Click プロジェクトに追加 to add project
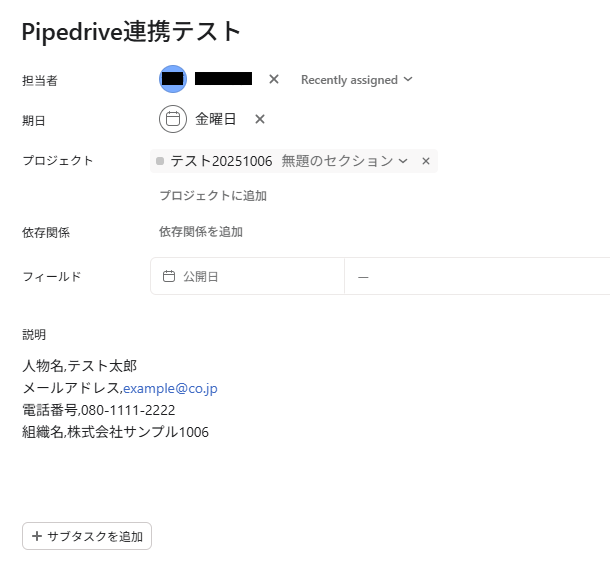 point(213,196)
